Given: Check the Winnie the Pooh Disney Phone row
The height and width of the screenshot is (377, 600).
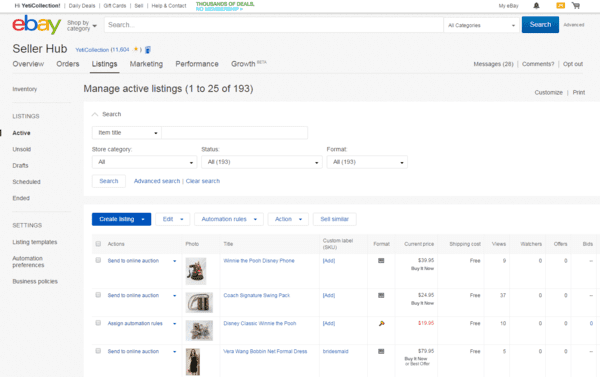Looking at the screenshot, I should tap(98, 260).
